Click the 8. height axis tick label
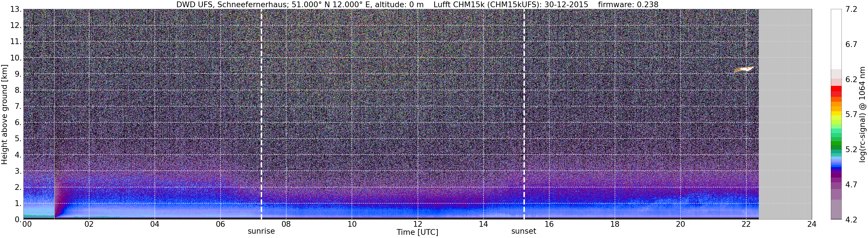Viewport: 868px width, 238px height. pyautogui.click(x=18, y=90)
